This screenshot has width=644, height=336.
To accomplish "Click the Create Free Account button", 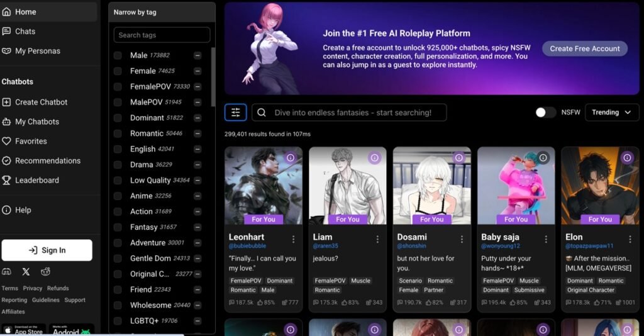I will tap(584, 48).
